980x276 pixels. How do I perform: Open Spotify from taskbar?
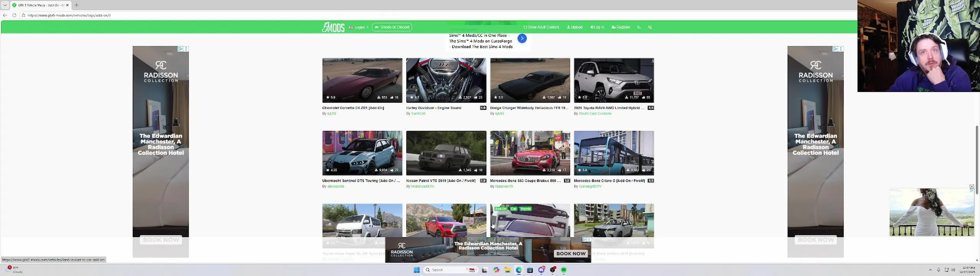564,270
